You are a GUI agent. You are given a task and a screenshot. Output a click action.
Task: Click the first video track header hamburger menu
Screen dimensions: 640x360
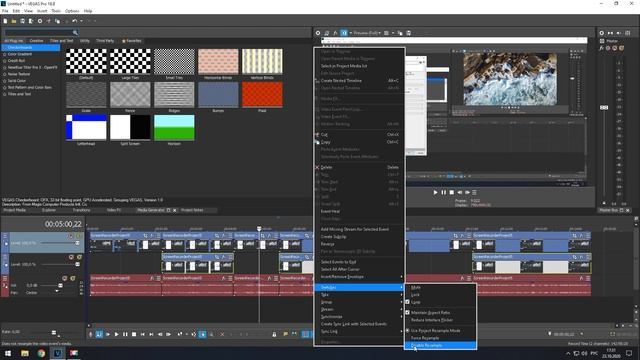click(5, 236)
